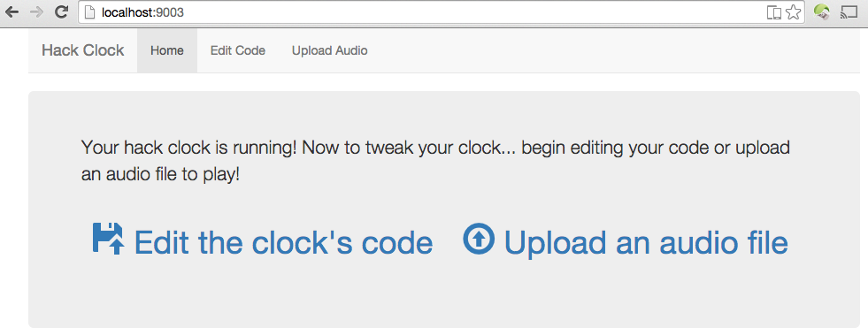Switch to the Edit Code tab
The image size is (868, 335).
pyautogui.click(x=237, y=50)
